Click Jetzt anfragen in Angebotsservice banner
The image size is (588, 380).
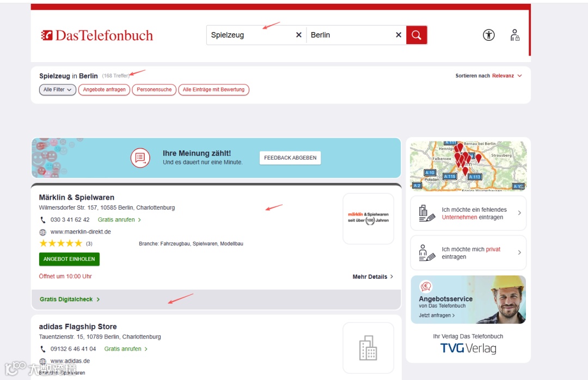(x=437, y=315)
